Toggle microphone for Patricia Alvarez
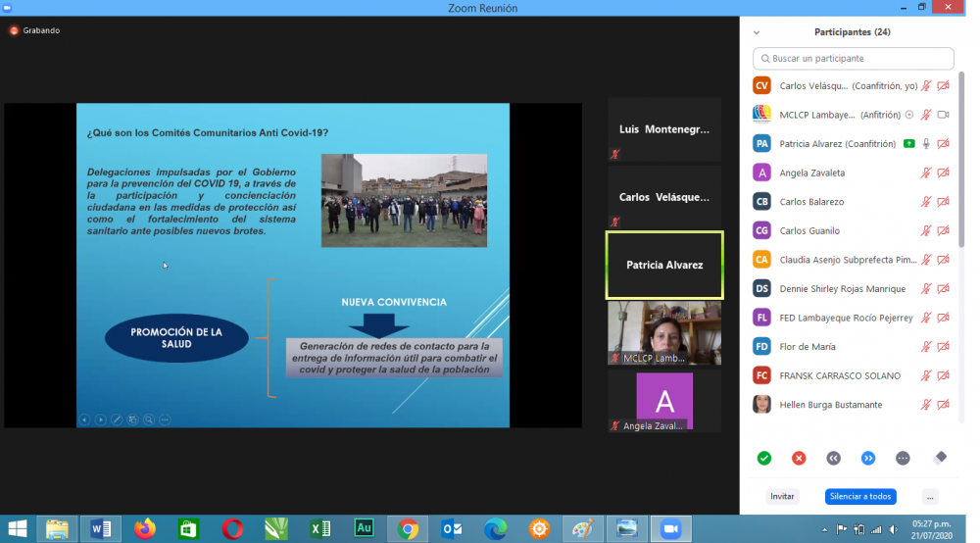 pyautogui.click(x=925, y=144)
